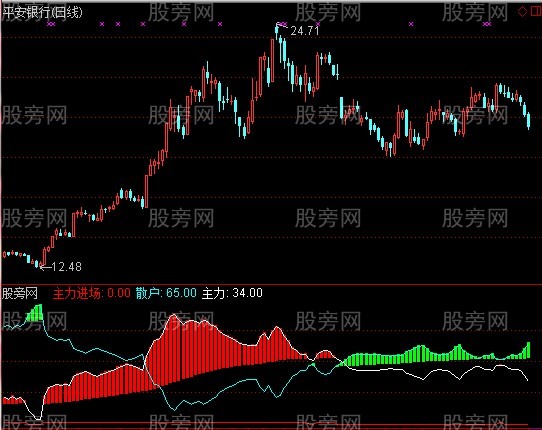The width and height of the screenshot is (542, 430).
Task: Click the red diamond icon at top right
Action: 522,12
